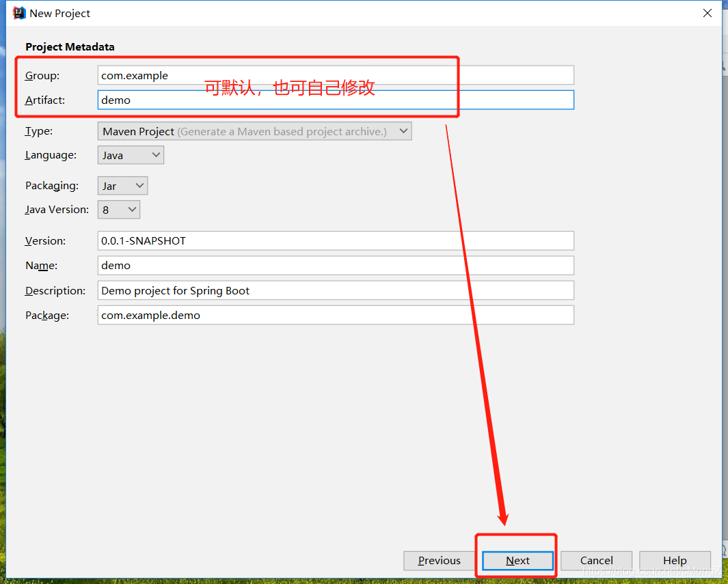Image resolution: width=728 pixels, height=584 pixels.
Task: Click the 'Group:' label
Action: (x=42, y=76)
